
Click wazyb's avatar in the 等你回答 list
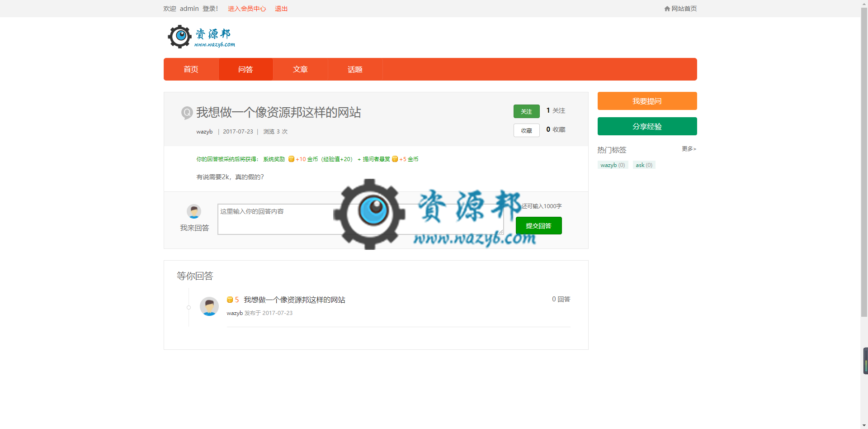point(209,306)
